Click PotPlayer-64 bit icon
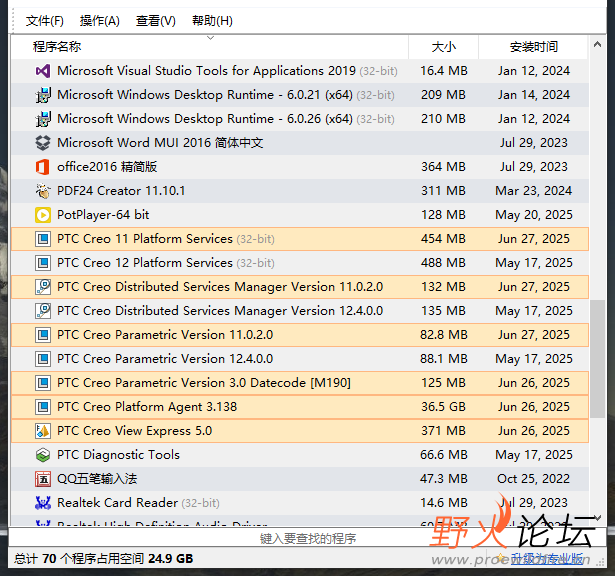 tap(43, 215)
